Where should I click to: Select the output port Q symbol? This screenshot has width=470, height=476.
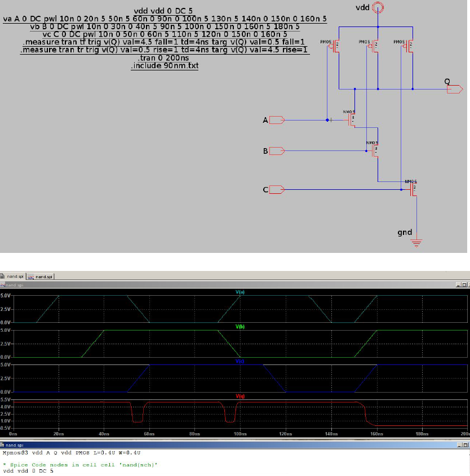[x=454, y=88]
